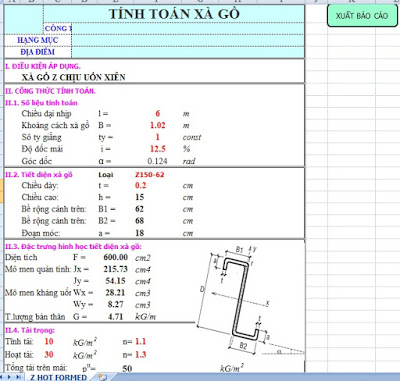Click the Đoạn móc label
This screenshot has width=400, height=381.
click(41, 233)
